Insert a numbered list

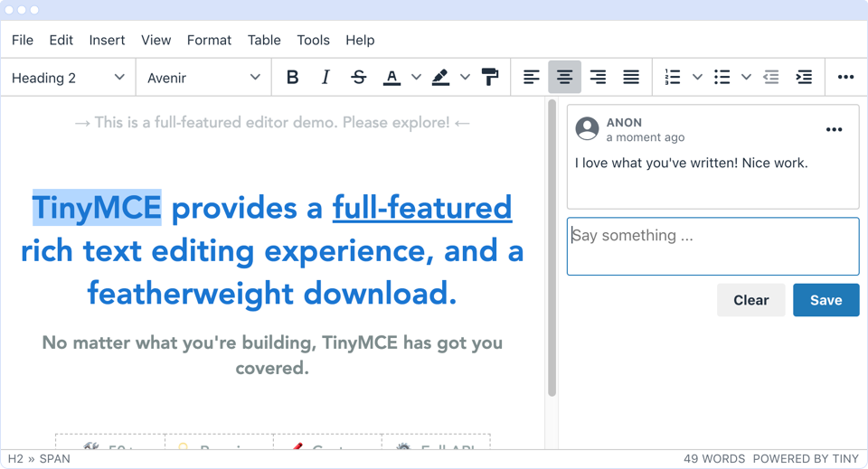point(673,78)
